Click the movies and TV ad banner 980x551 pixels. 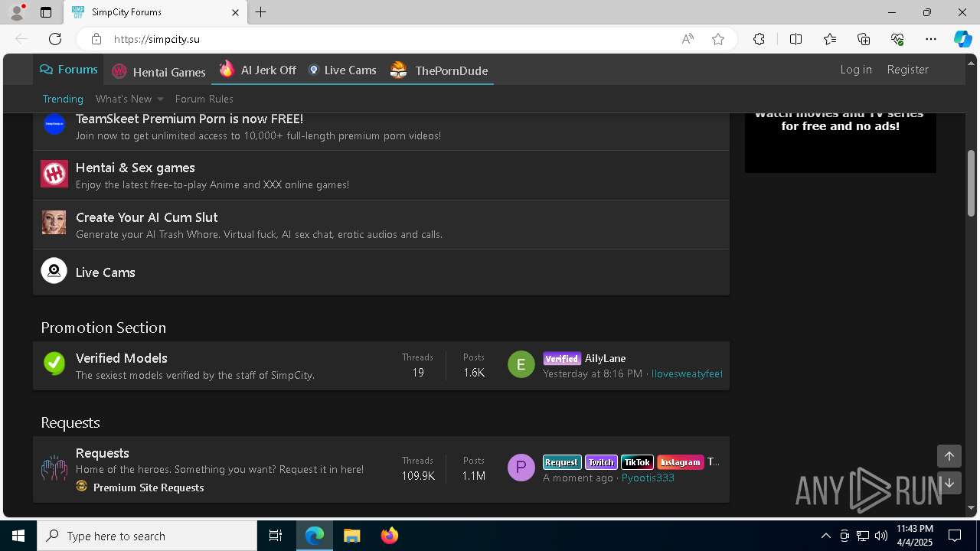pos(840,142)
